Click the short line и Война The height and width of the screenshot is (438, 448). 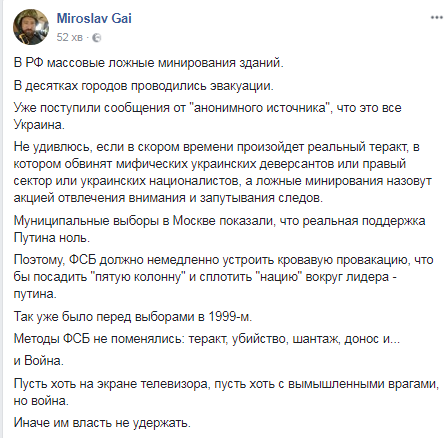click(x=39, y=361)
